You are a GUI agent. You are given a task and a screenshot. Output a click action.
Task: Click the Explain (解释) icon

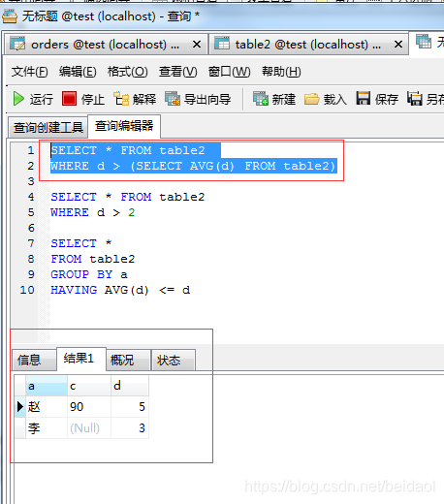[x=121, y=99]
